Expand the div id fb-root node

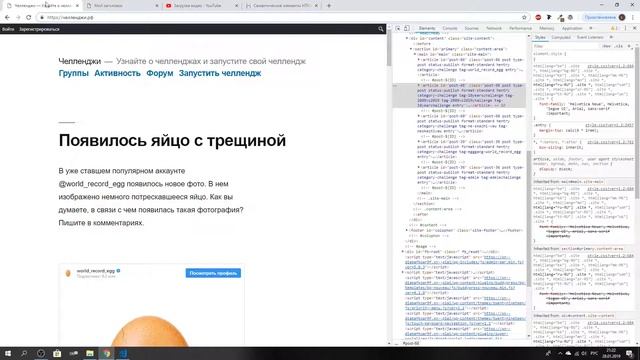click(x=403, y=252)
